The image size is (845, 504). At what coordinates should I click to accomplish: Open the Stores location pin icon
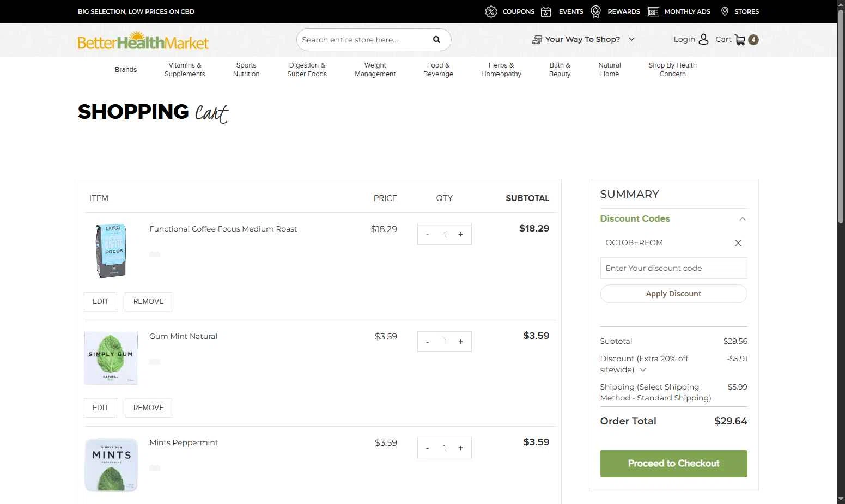[725, 11]
